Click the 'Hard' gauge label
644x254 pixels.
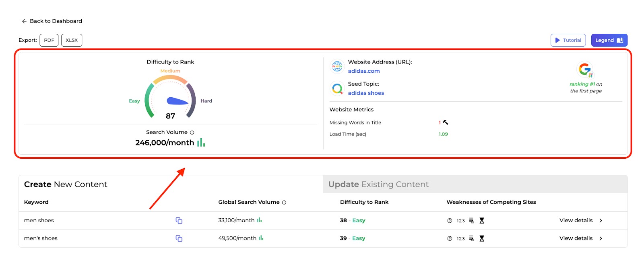click(206, 101)
